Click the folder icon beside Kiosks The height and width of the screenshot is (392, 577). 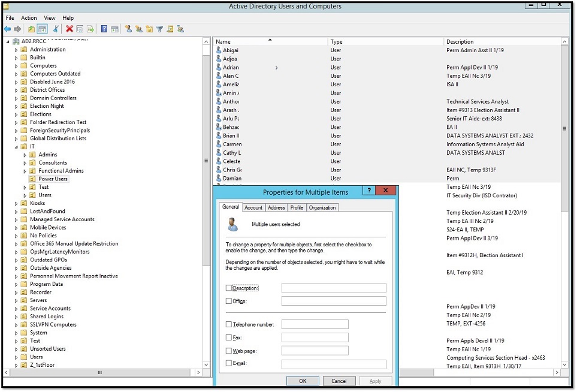(24, 203)
